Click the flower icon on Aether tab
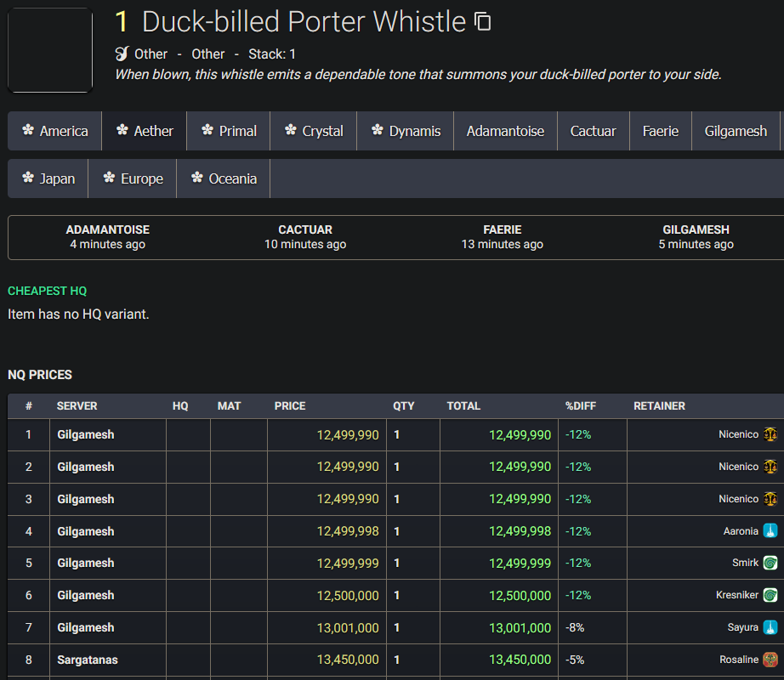This screenshot has width=784, height=680. pos(122,130)
